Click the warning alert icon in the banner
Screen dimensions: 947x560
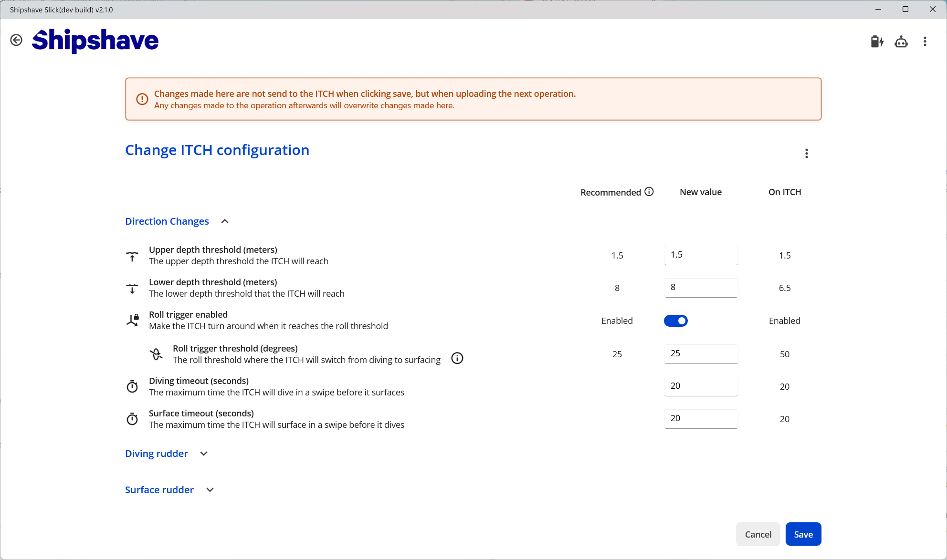coord(142,99)
